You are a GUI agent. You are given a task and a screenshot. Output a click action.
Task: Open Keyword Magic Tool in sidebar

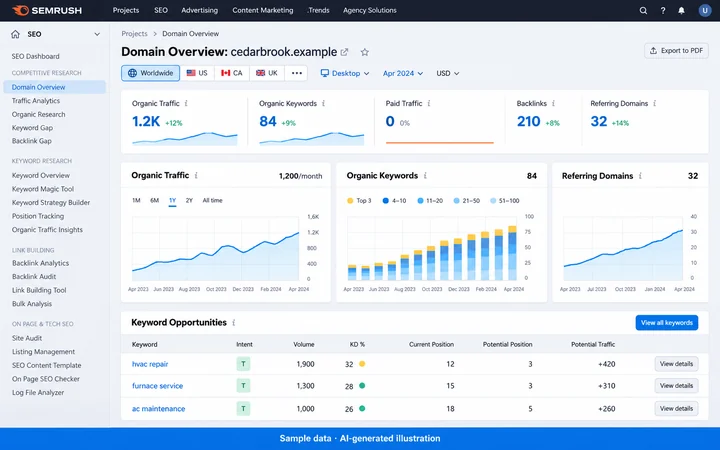pos(43,189)
